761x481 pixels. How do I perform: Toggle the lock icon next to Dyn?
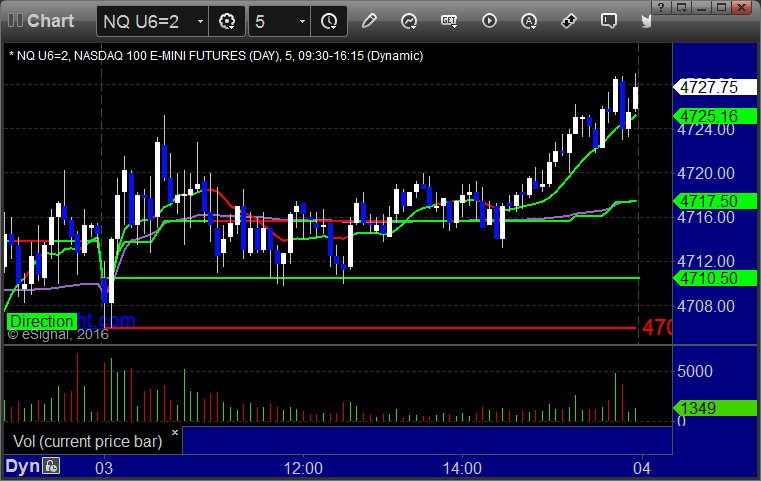click(x=51, y=466)
